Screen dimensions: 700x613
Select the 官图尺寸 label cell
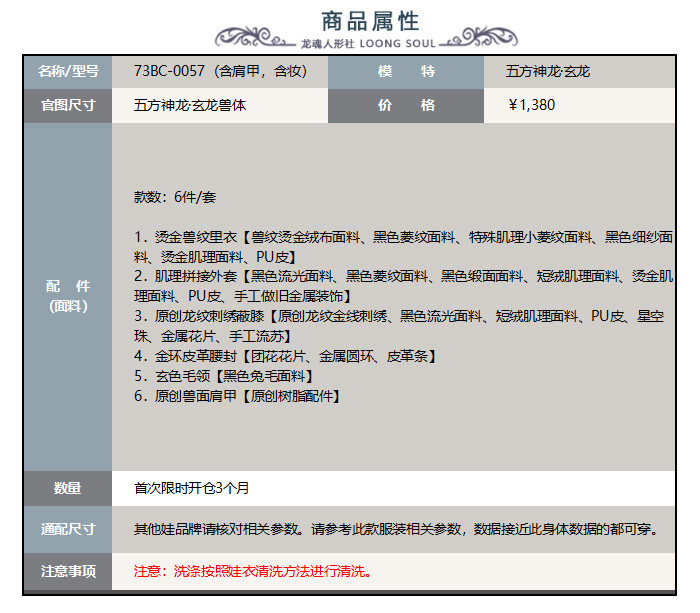click(68, 105)
